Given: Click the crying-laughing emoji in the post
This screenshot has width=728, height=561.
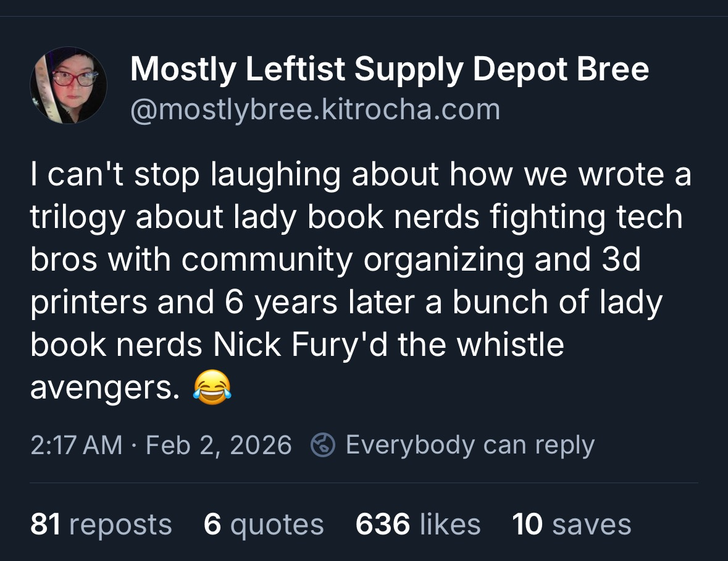Looking at the screenshot, I should pyautogui.click(x=212, y=387).
